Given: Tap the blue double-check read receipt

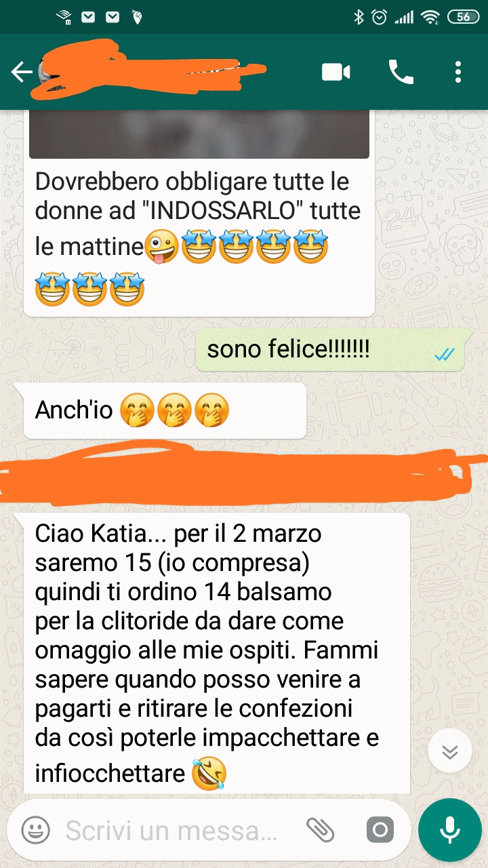Looking at the screenshot, I should (x=444, y=354).
